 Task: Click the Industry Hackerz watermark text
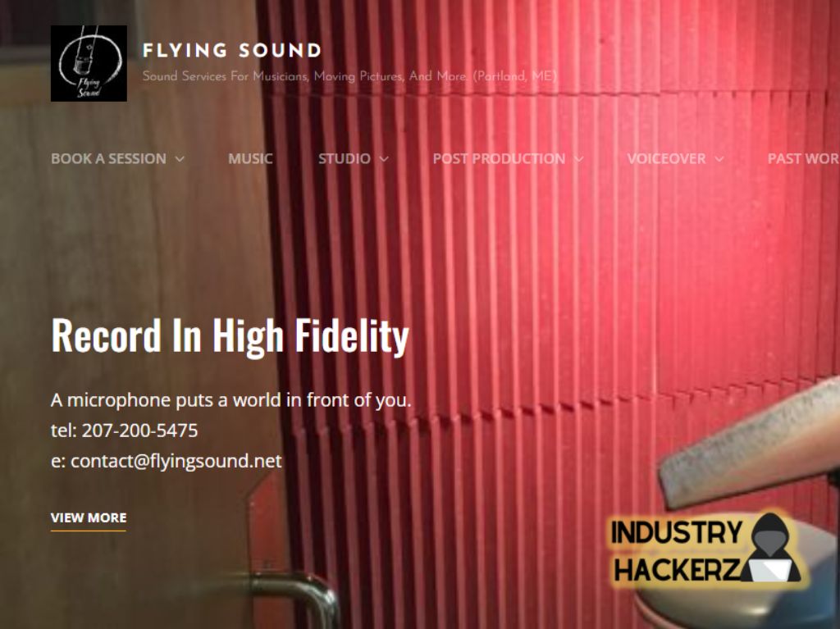coord(677,550)
